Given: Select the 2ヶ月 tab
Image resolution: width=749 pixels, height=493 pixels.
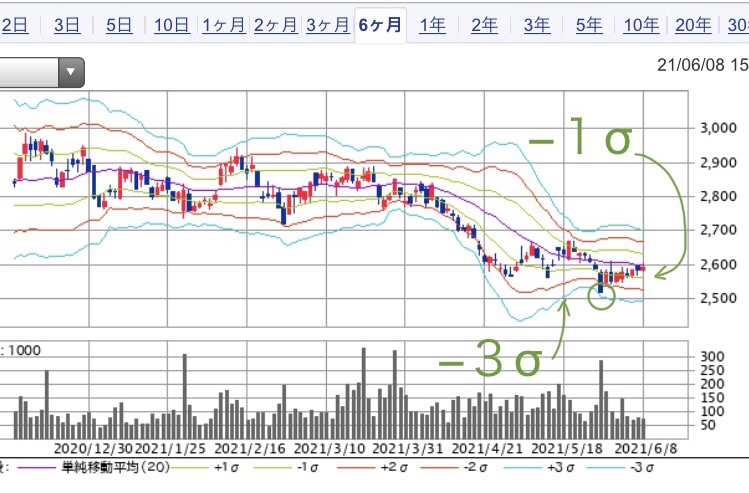Looking at the screenshot, I should click(276, 26).
